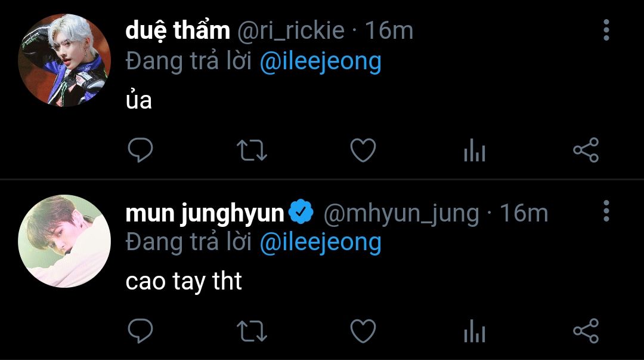This screenshot has height=360, width=644.
Task: Click the mun junghyun display name
Action: click(x=205, y=213)
